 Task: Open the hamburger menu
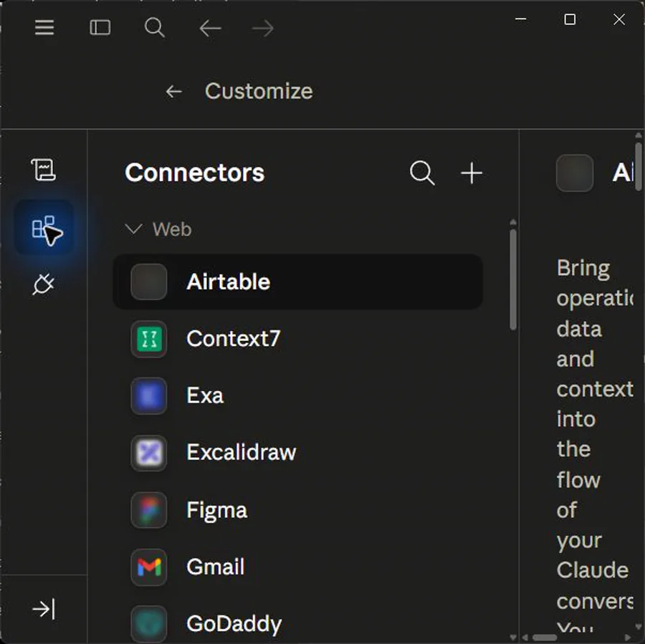44,27
